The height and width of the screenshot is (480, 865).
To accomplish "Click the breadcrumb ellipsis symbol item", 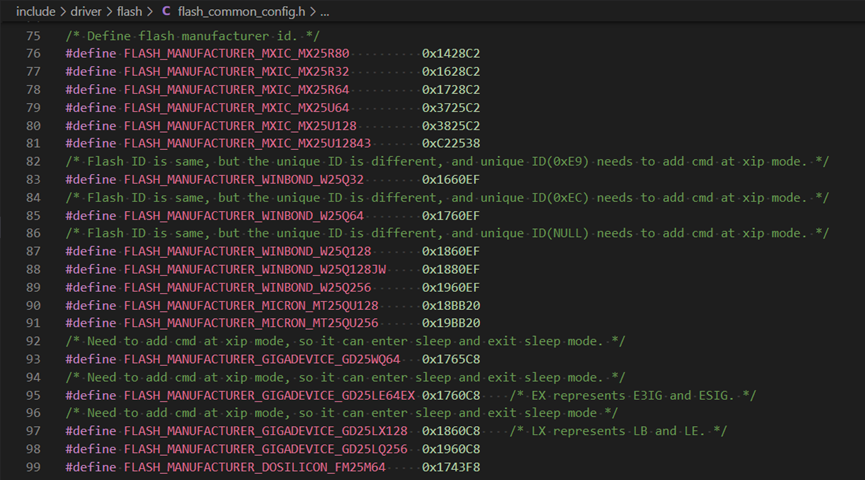I will point(324,12).
